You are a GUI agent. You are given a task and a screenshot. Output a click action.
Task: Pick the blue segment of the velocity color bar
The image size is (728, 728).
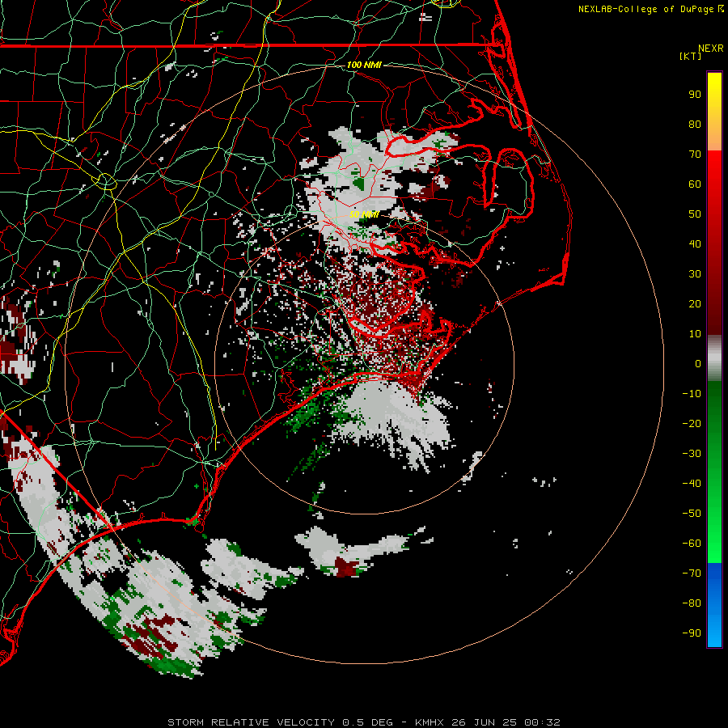point(714,604)
